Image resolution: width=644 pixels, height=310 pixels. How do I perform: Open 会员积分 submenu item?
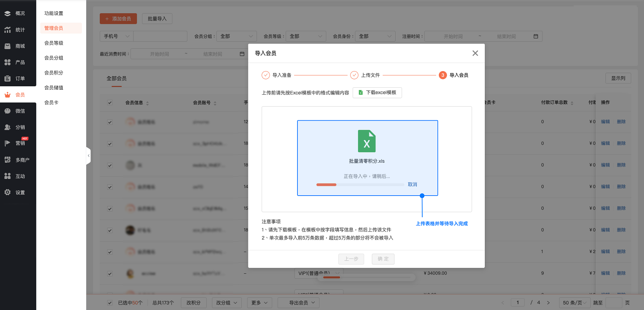coord(54,73)
